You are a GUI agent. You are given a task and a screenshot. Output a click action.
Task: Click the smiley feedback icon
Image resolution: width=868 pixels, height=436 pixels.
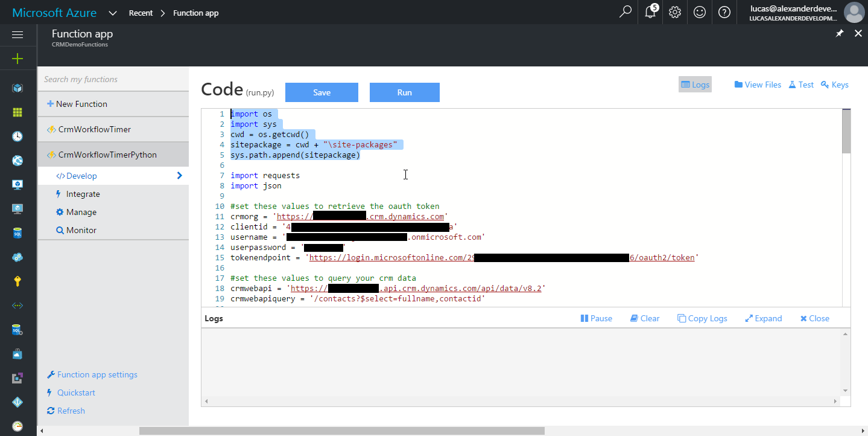(x=700, y=12)
